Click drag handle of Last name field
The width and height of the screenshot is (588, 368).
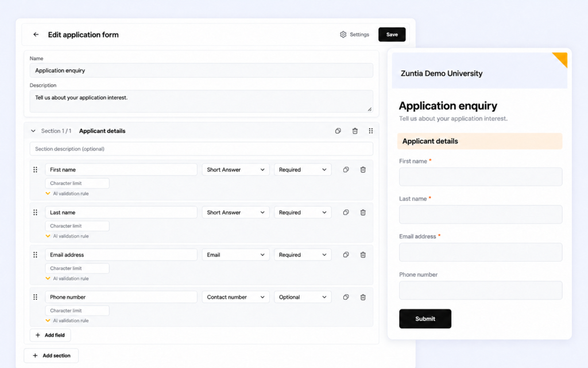point(35,213)
